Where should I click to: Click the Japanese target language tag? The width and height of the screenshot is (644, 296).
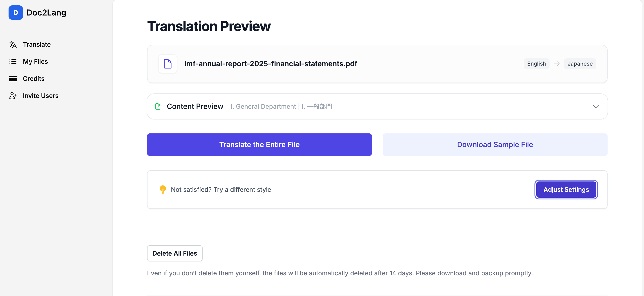pos(580,64)
